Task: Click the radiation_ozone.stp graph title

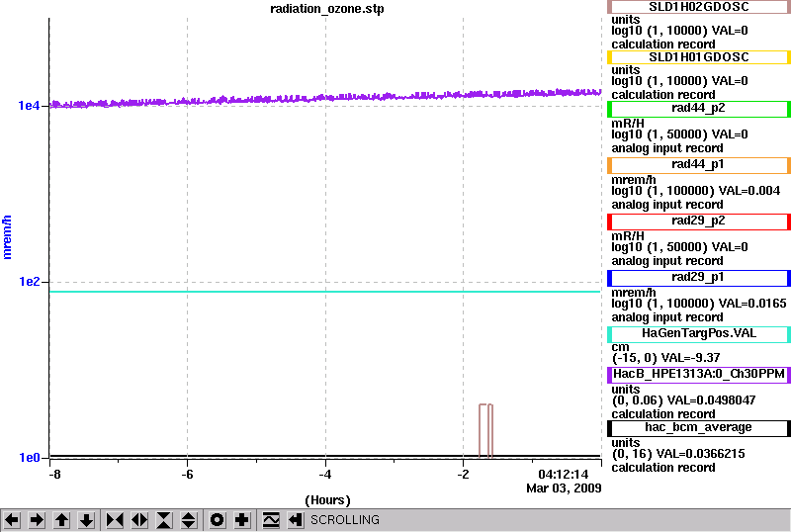Action: click(327, 9)
